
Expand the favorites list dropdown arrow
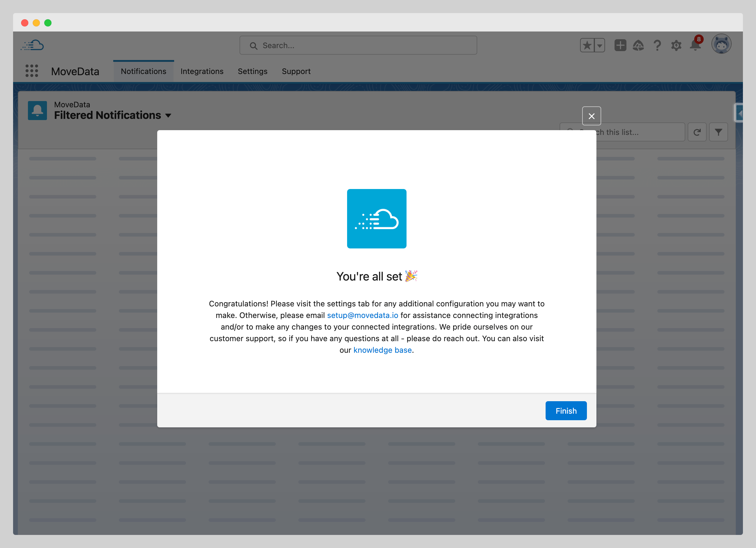(599, 45)
